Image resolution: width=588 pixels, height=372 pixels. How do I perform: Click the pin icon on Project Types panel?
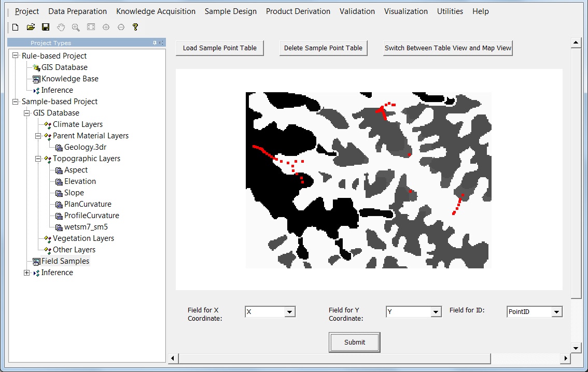[155, 42]
